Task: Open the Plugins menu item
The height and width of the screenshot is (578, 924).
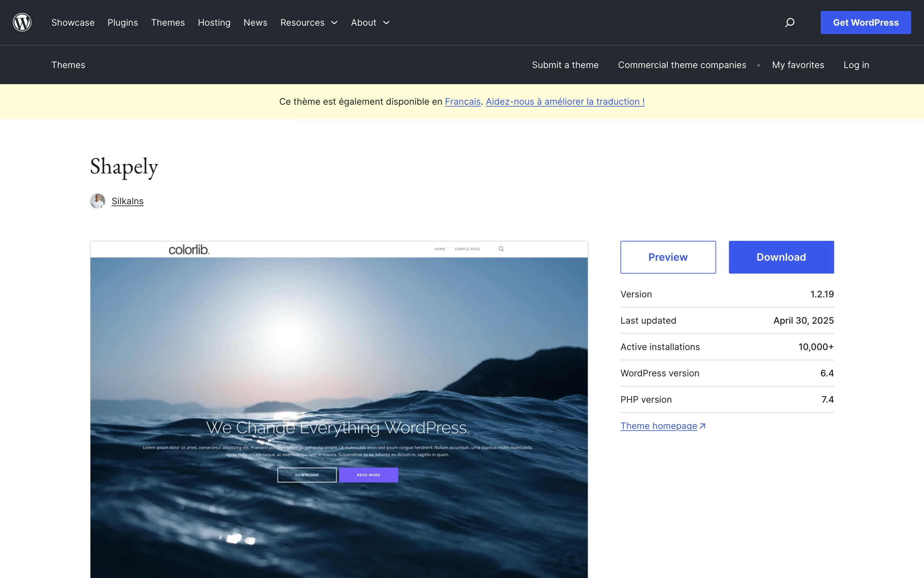Action: (x=123, y=22)
